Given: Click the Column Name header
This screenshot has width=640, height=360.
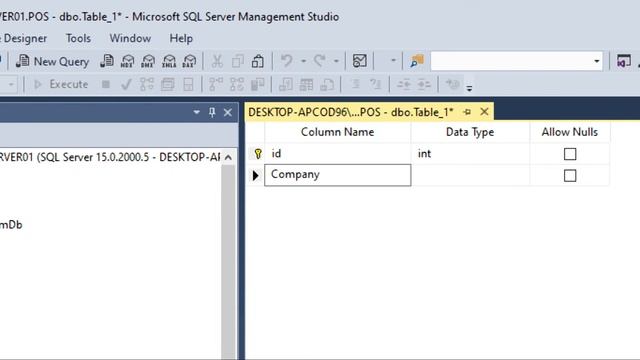Looking at the screenshot, I should (x=338, y=132).
